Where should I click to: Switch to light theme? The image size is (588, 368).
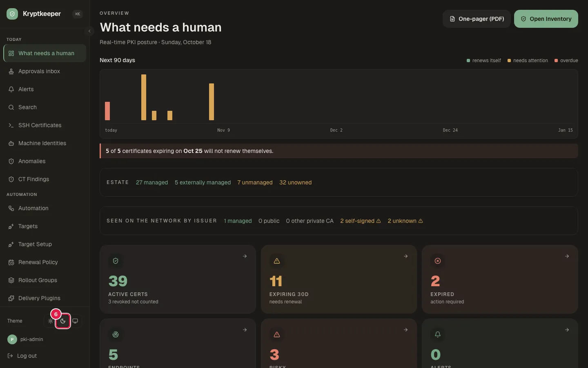click(51, 321)
